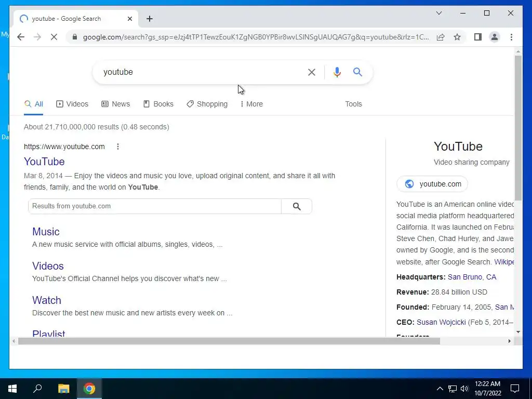Viewport: 532px width, 399px height.
Task: Open the San Bruno, CA link
Action: tap(472, 277)
